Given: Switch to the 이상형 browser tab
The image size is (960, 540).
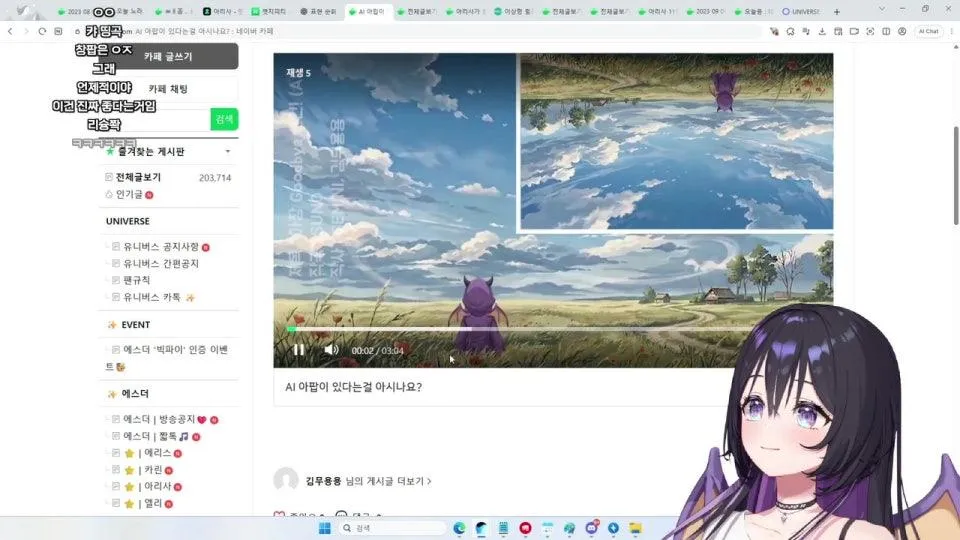Looking at the screenshot, I should [x=513, y=12].
